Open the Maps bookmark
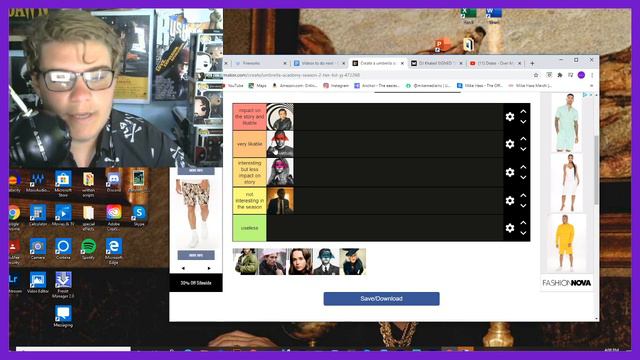This screenshot has height=360, width=640. (x=258, y=86)
